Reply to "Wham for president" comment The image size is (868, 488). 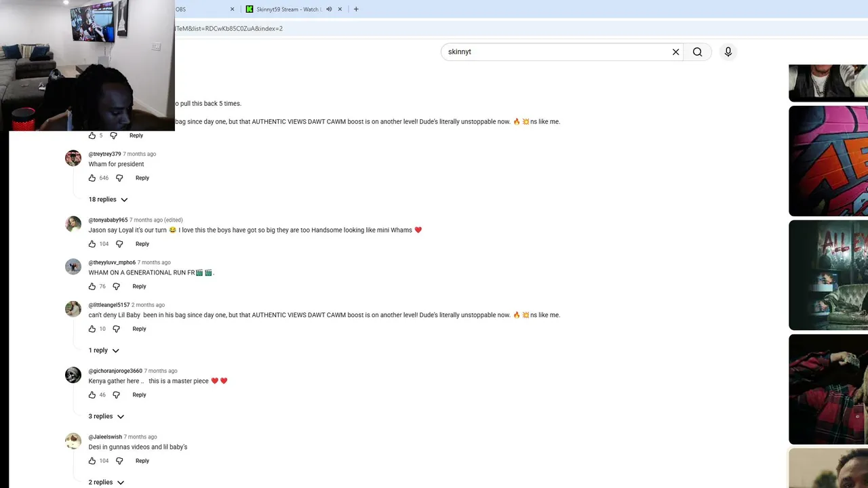(142, 178)
